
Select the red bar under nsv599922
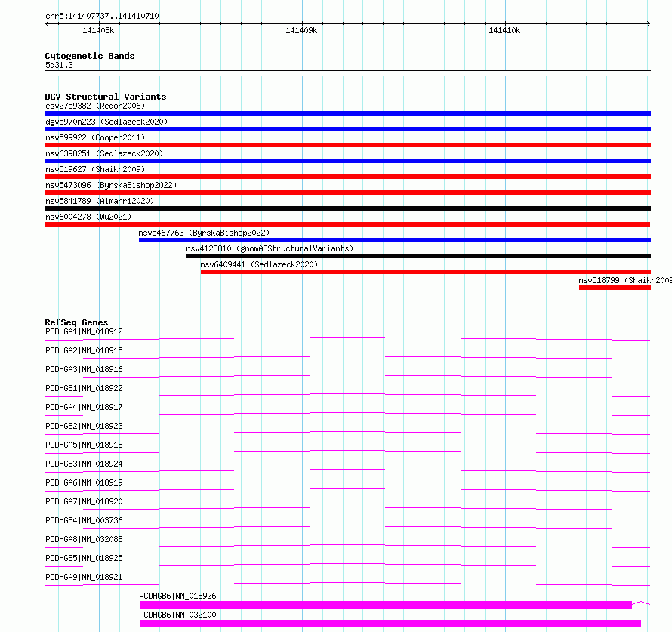347,145
